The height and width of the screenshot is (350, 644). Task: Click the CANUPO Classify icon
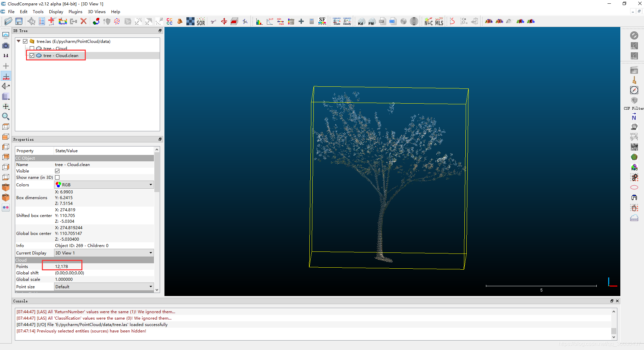tap(347, 22)
